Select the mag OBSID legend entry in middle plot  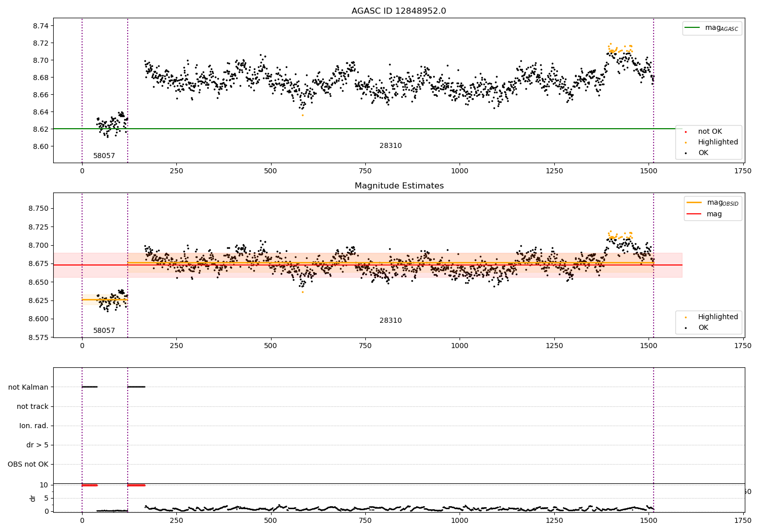point(713,203)
